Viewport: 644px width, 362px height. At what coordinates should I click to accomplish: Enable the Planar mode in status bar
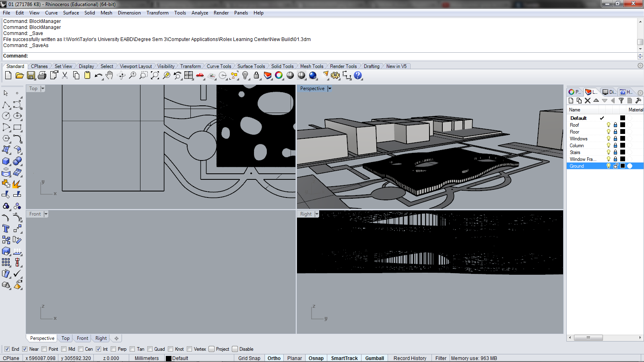click(294, 358)
